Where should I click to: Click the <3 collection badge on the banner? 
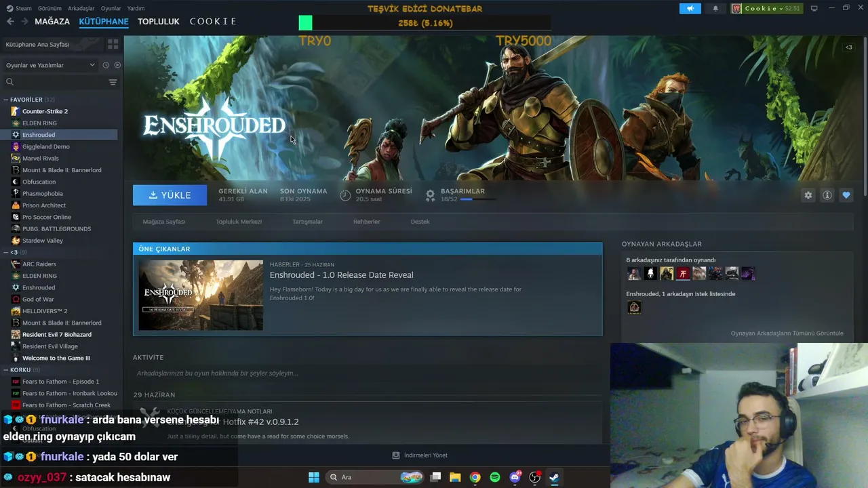(x=848, y=47)
